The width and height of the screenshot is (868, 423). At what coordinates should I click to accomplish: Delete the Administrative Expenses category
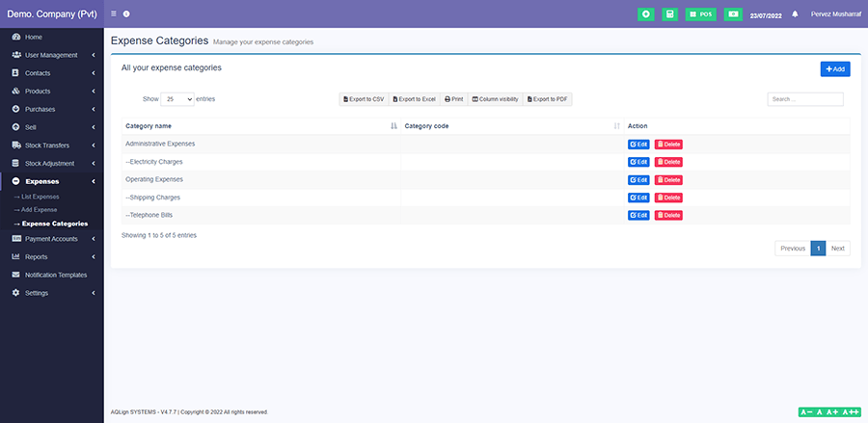tap(668, 145)
